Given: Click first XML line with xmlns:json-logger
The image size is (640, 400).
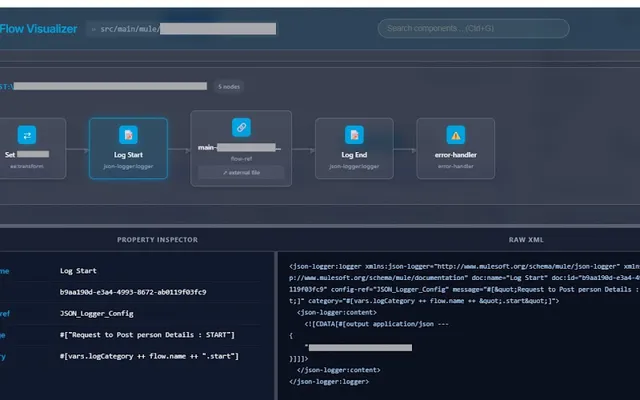Looking at the screenshot, I should point(464,267).
